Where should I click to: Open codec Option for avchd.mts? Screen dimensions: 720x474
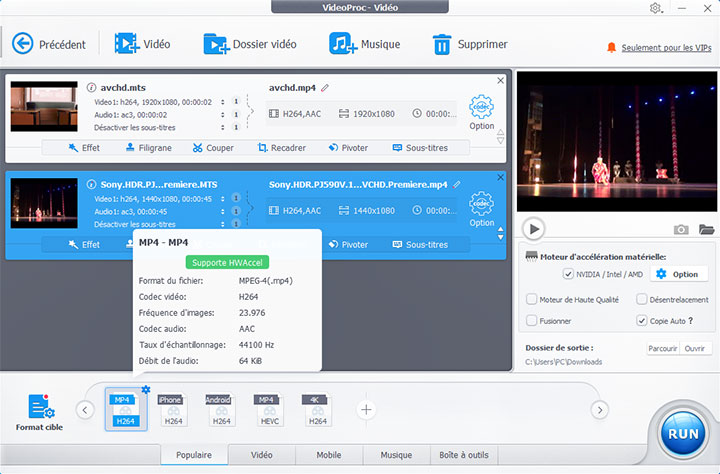click(481, 112)
